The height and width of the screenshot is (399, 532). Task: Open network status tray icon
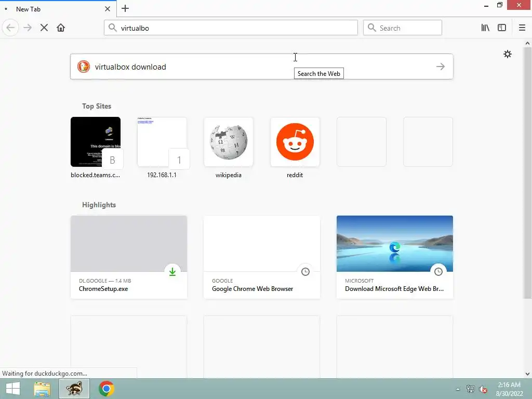point(471,389)
